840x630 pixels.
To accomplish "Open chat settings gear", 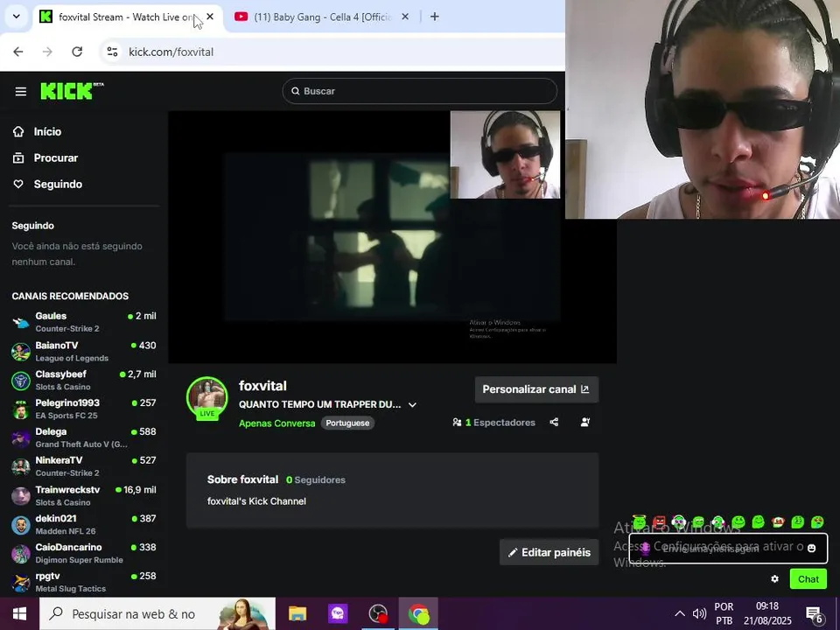I will (x=774, y=579).
